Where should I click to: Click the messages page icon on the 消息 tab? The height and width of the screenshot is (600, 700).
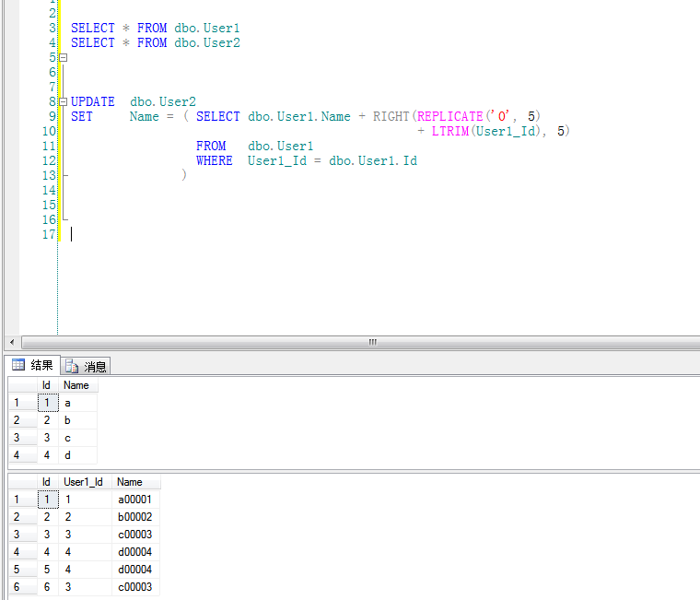coord(72,366)
